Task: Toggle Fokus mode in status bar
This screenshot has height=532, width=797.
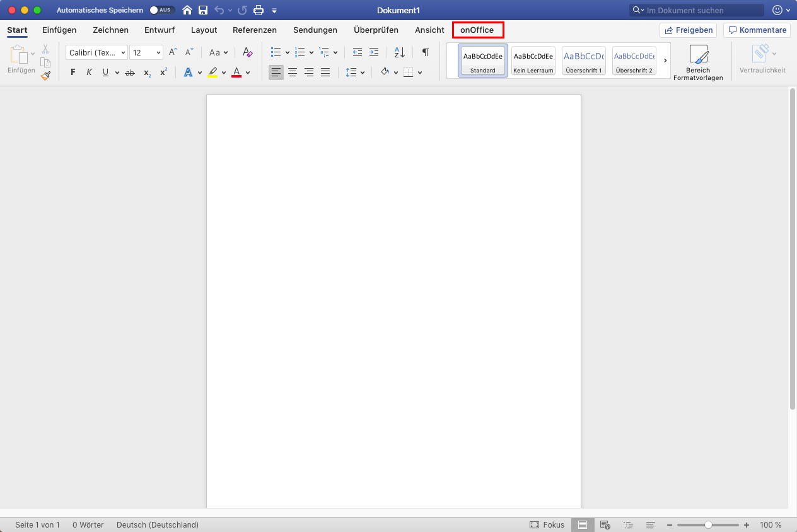Action: 547,524
